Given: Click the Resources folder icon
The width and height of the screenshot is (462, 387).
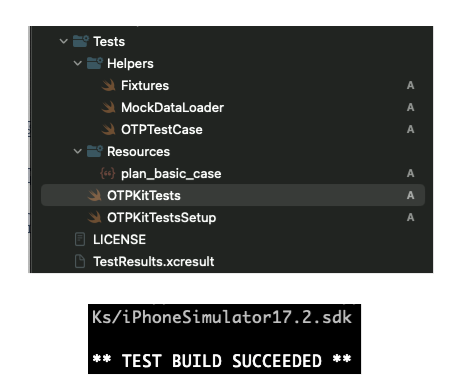Looking at the screenshot, I should [95, 151].
